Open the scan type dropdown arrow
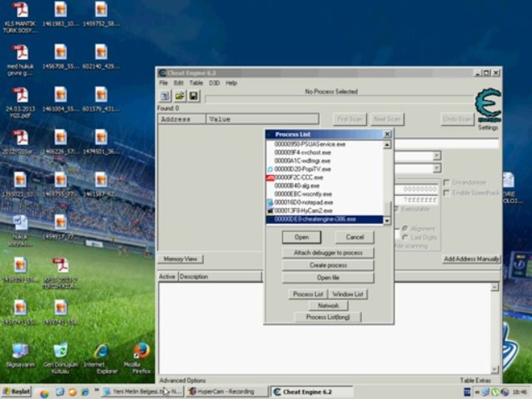Viewport: 532px width, 399px height. click(x=437, y=156)
